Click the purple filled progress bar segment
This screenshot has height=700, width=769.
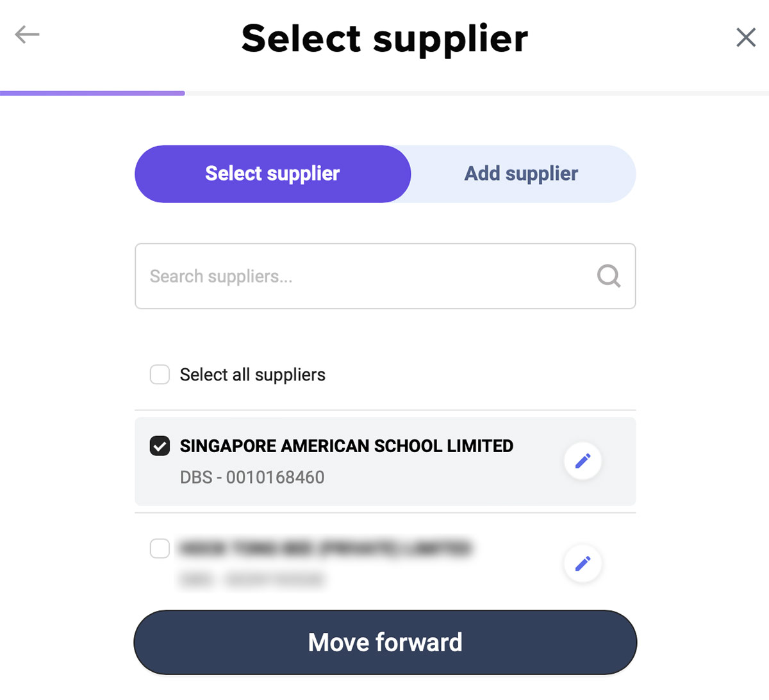click(x=92, y=94)
